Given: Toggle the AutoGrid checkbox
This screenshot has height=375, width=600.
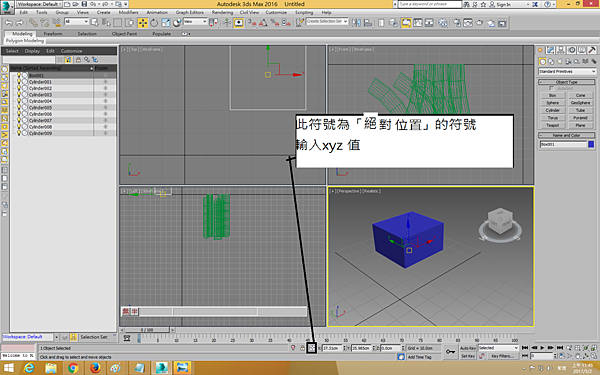Looking at the screenshot, I should click(x=551, y=88).
